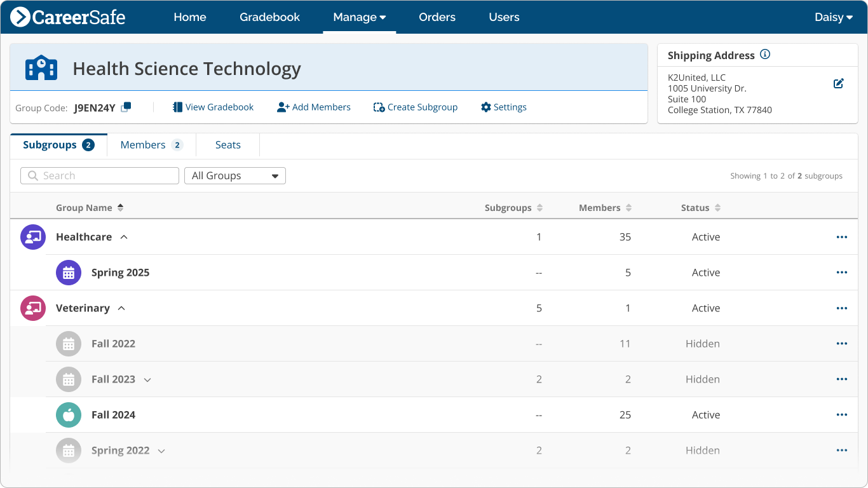Click the Healthcare group avatar icon

tap(32, 236)
